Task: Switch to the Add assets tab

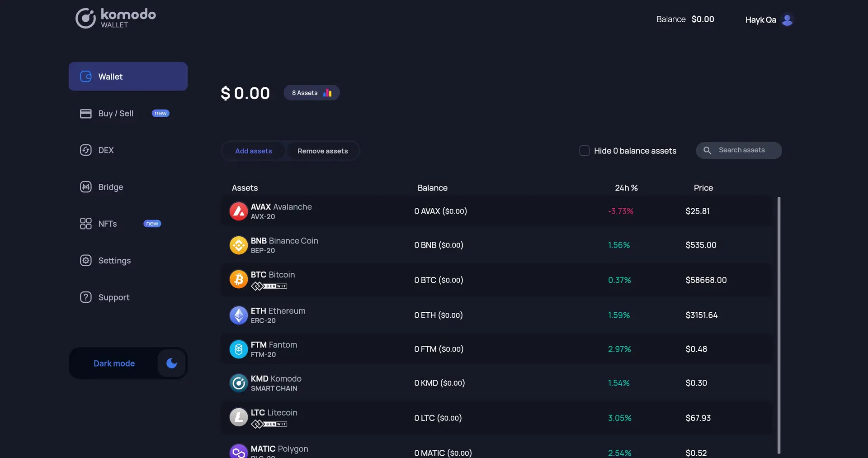Action: (x=254, y=151)
